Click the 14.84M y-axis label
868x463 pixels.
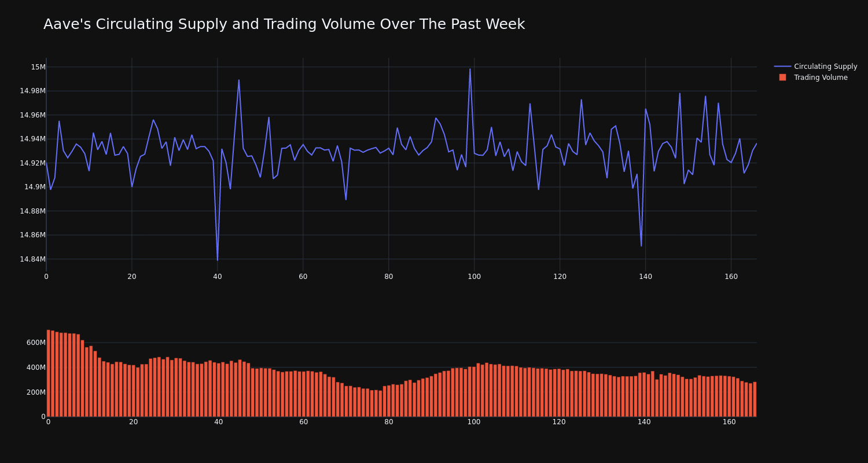[x=32, y=259]
